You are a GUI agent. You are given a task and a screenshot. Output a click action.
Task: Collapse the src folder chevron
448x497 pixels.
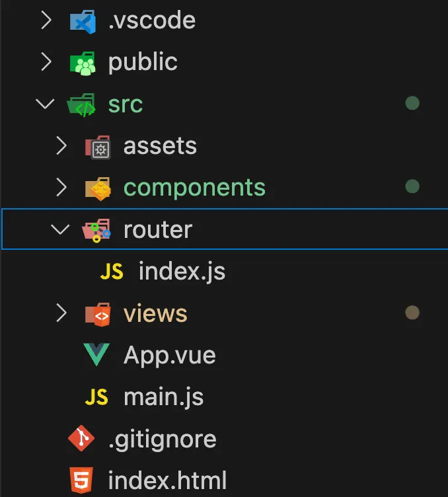[x=46, y=104]
